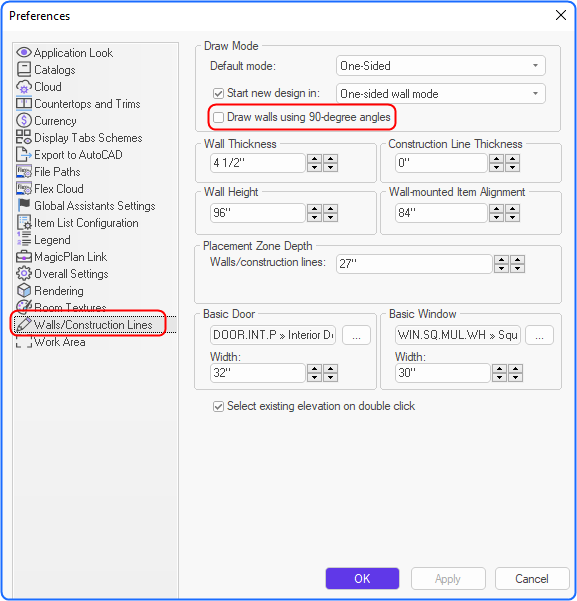Viewport: 577px width, 601px height.
Task: Uncheck Start new design in checkbox
Action: 218,94
